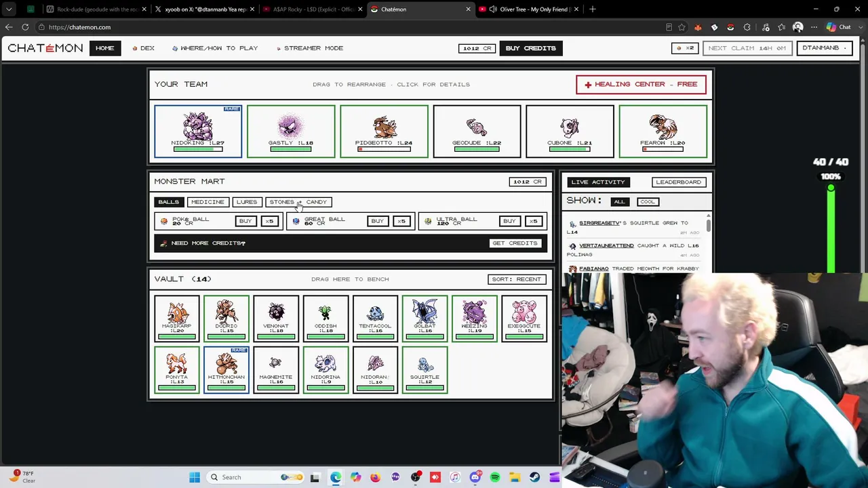Change the Vault sort order

(x=517, y=279)
